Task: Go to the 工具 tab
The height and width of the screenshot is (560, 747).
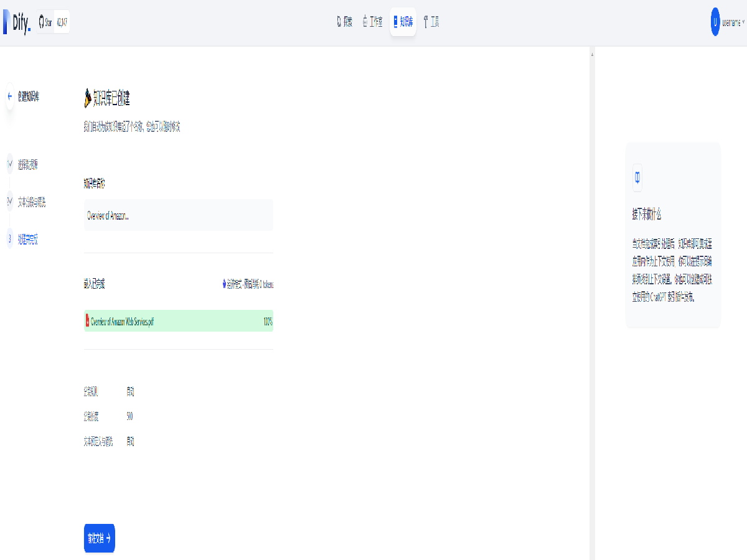Action: [431, 22]
